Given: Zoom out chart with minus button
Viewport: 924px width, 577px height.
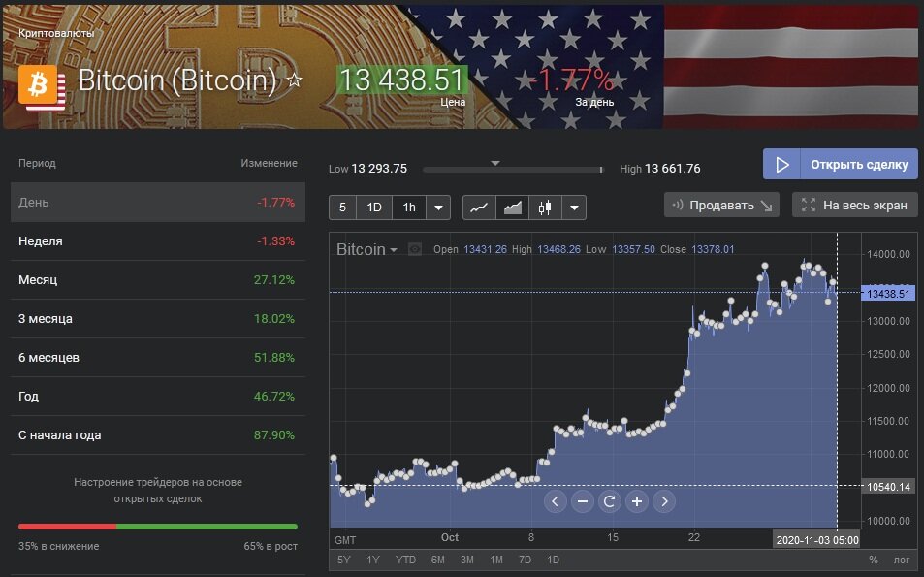Looking at the screenshot, I should tap(583, 501).
